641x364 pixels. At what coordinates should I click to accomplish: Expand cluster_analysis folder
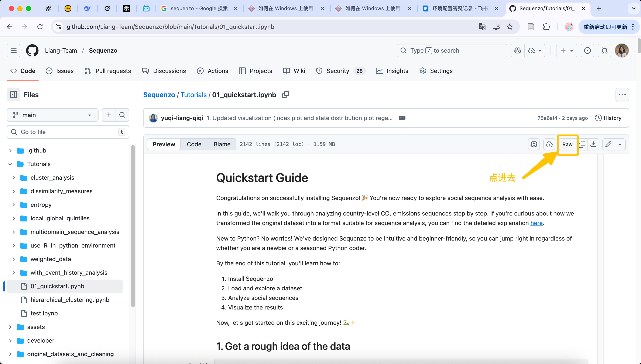click(14, 178)
